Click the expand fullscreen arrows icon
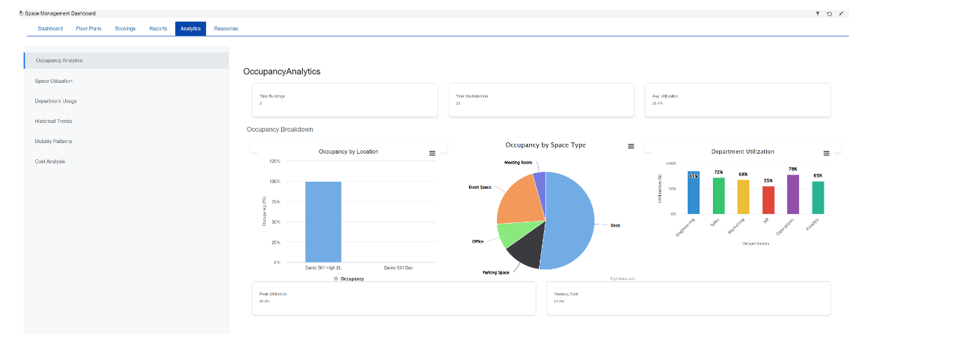980x362 pixels. pos(841,13)
